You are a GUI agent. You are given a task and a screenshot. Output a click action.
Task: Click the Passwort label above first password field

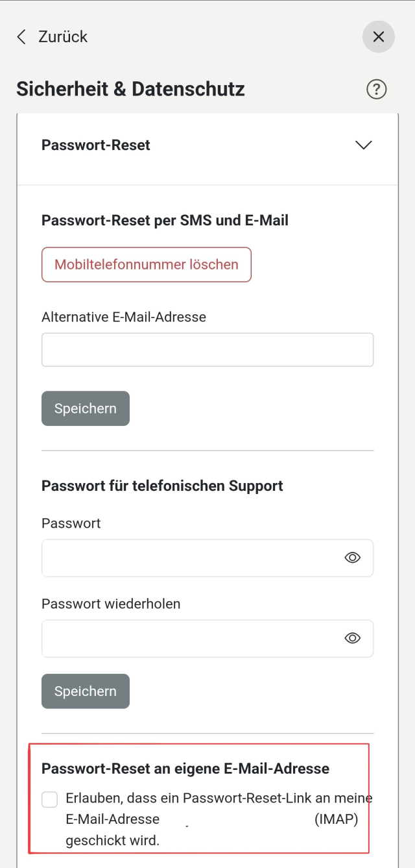71,523
